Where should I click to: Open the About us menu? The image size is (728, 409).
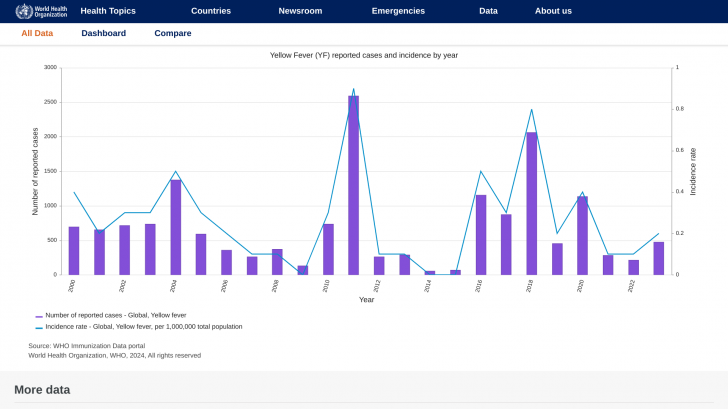click(553, 11)
